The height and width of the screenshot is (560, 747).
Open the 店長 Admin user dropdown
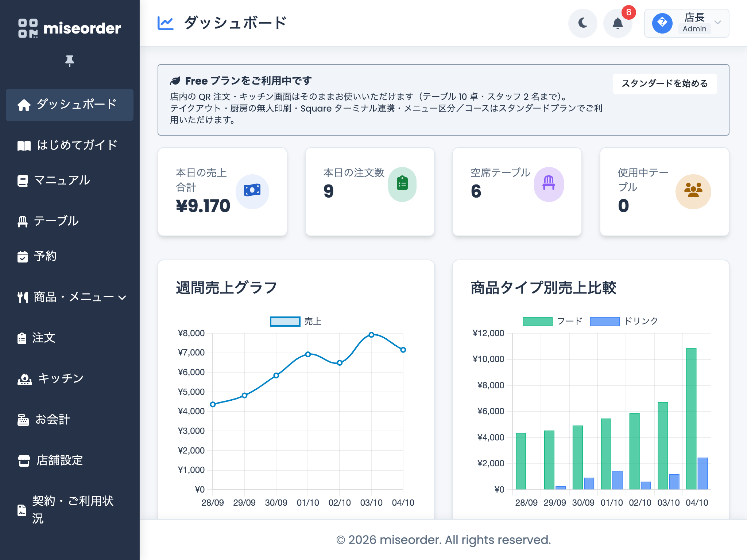pyautogui.click(x=687, y=23)
